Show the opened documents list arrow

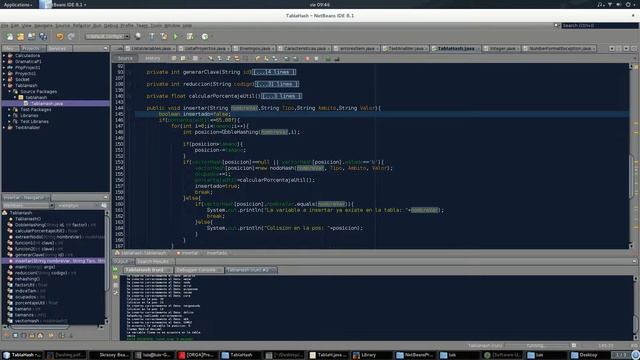[x=627, y=48]
